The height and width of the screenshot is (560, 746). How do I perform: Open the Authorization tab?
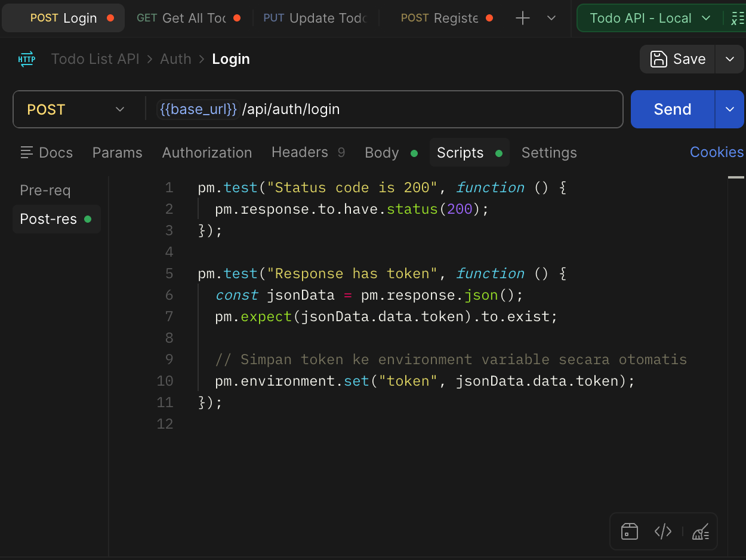click(207, 153)
